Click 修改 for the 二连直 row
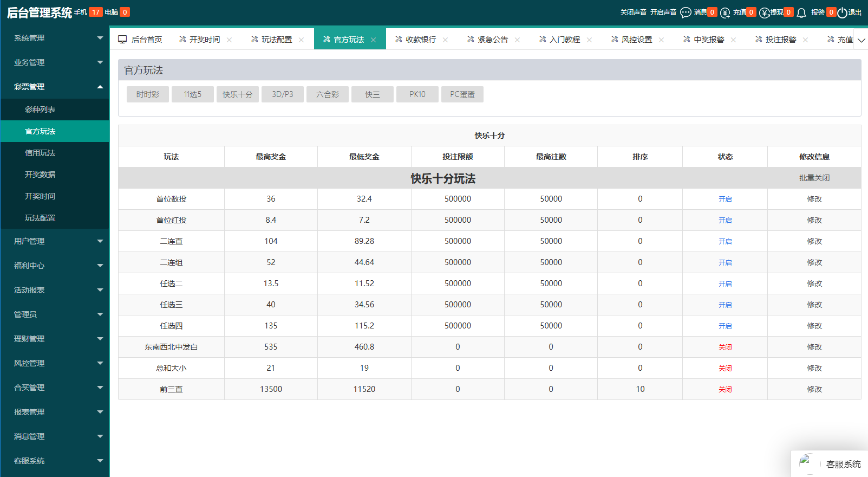The width and height of the screenshot is (868, 477). [x=814, y=241]
